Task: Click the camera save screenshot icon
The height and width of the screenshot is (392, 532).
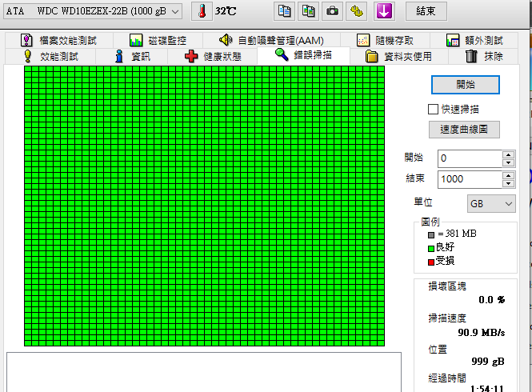Action: (332, 11)
